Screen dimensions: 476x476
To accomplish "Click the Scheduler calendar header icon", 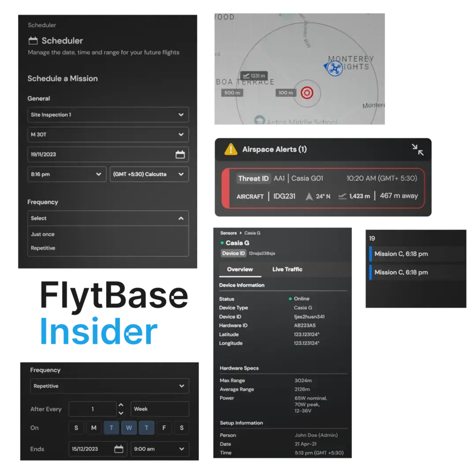I will [x=33, y=41].
